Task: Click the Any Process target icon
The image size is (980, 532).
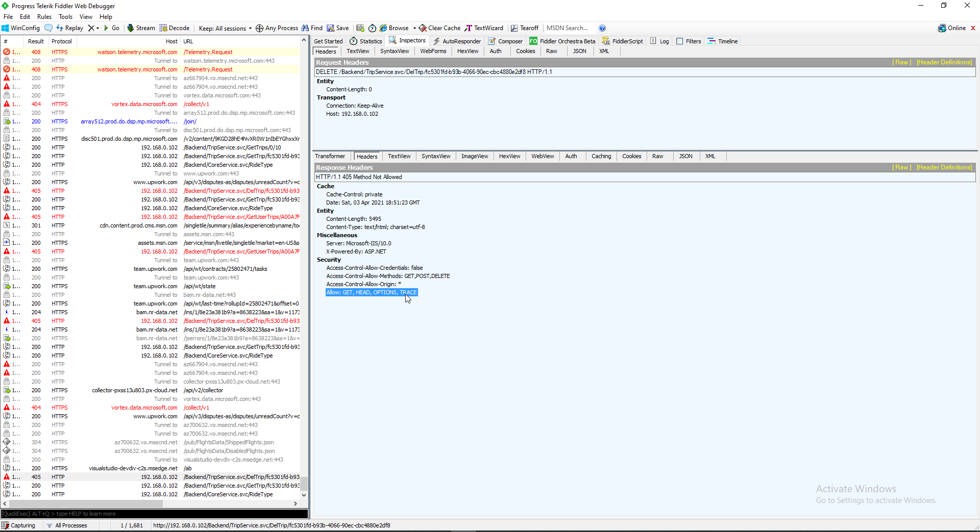Action: pos(259,28)
